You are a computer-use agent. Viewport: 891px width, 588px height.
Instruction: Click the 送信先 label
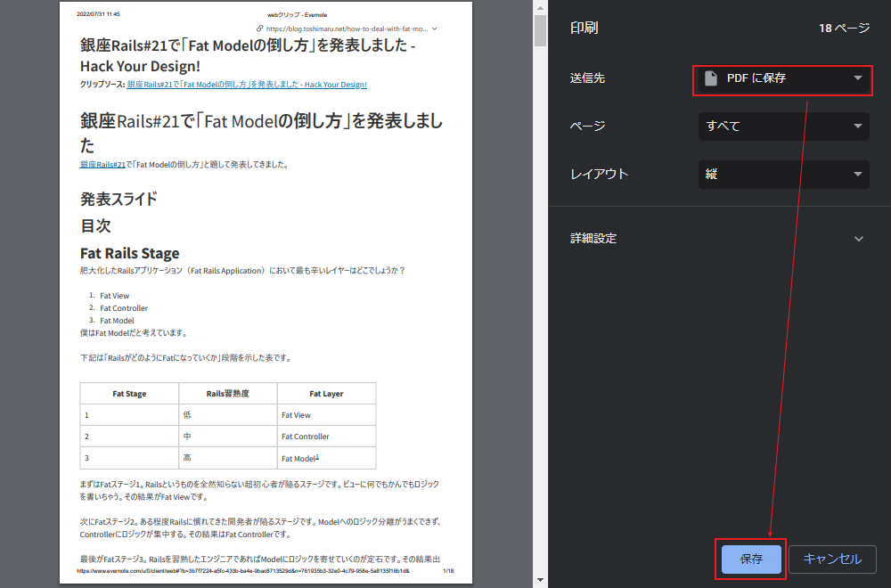[x=587, y=78]
